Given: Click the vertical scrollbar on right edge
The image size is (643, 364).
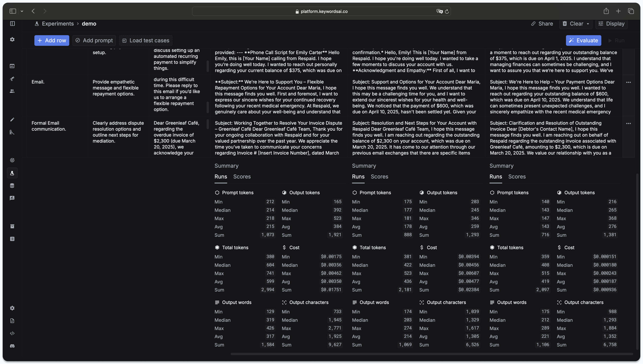Looking at the screenshot, I should [x=638, y=261].
